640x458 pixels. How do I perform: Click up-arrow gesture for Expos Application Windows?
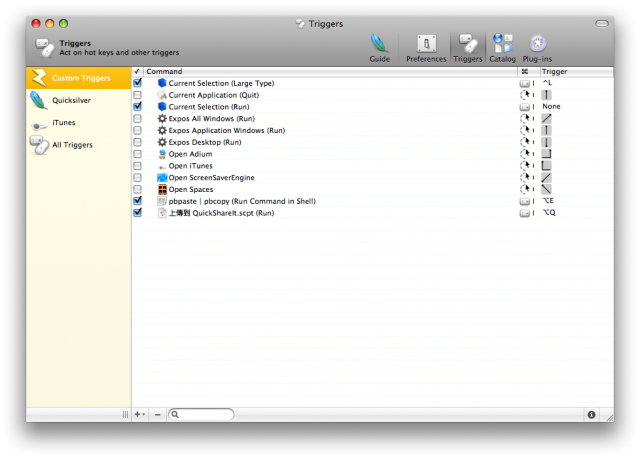[546, 130]
